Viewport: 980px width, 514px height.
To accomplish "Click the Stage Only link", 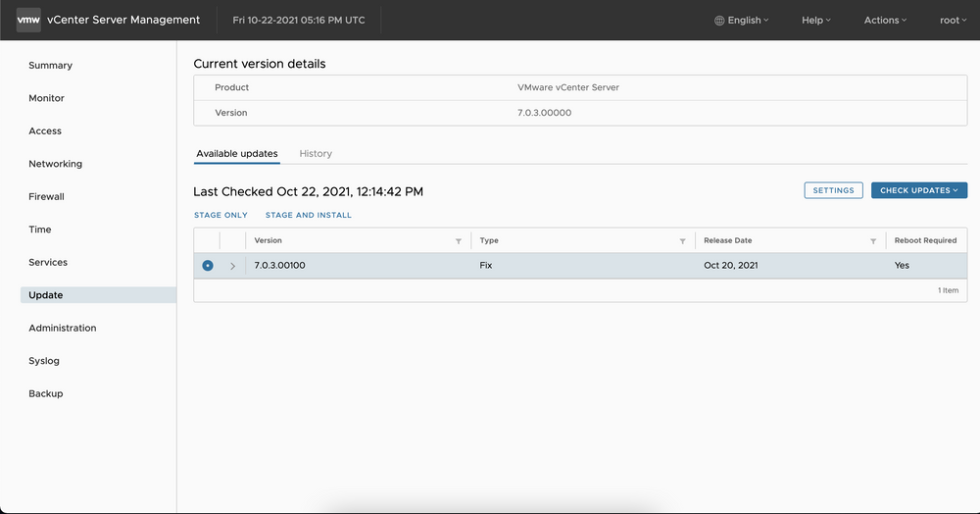I will pos(220,215).
